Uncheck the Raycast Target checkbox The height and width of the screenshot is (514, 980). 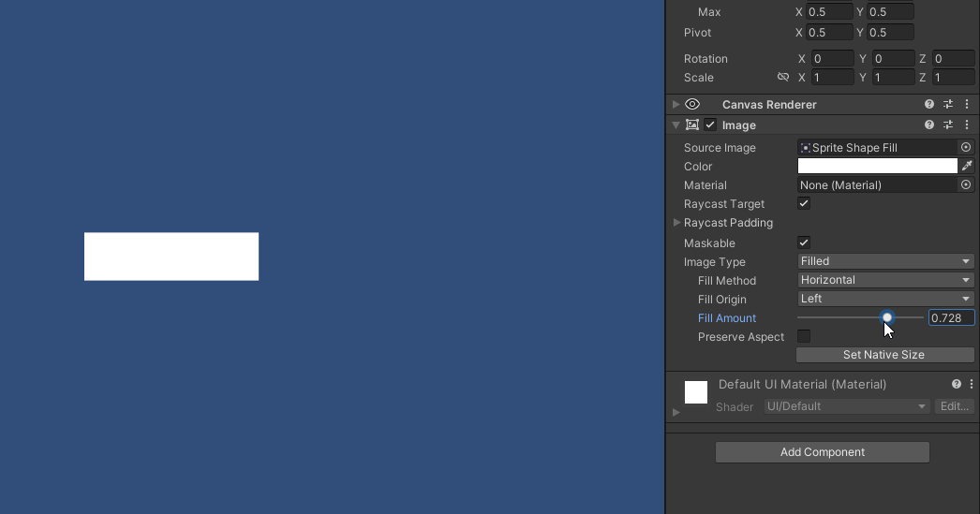[x=804, y=203]
